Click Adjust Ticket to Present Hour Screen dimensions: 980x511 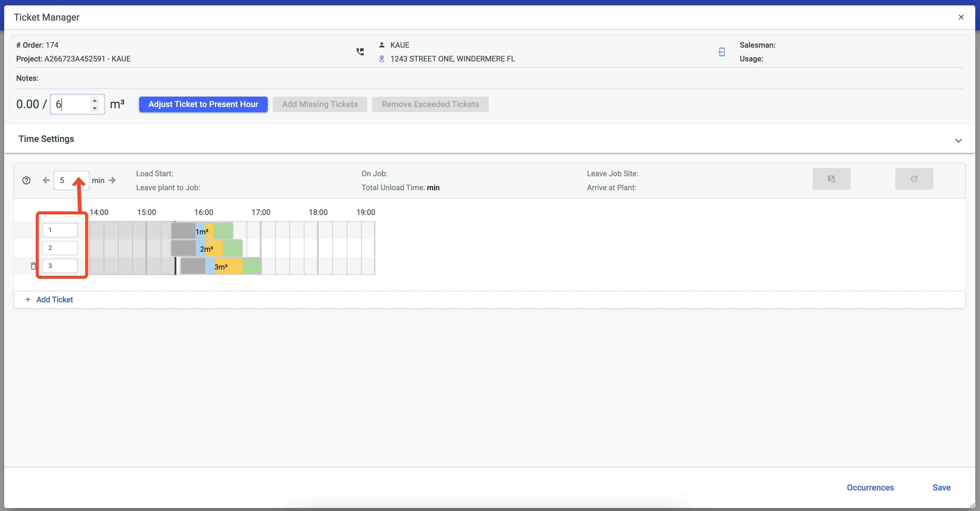tap(203, 104)
